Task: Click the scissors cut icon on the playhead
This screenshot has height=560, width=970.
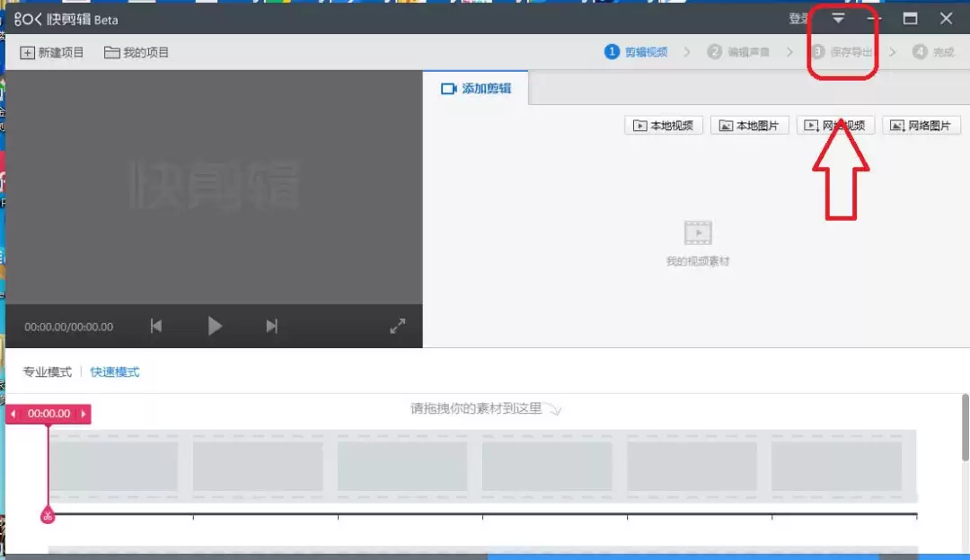Action: (x=48, y=515)
